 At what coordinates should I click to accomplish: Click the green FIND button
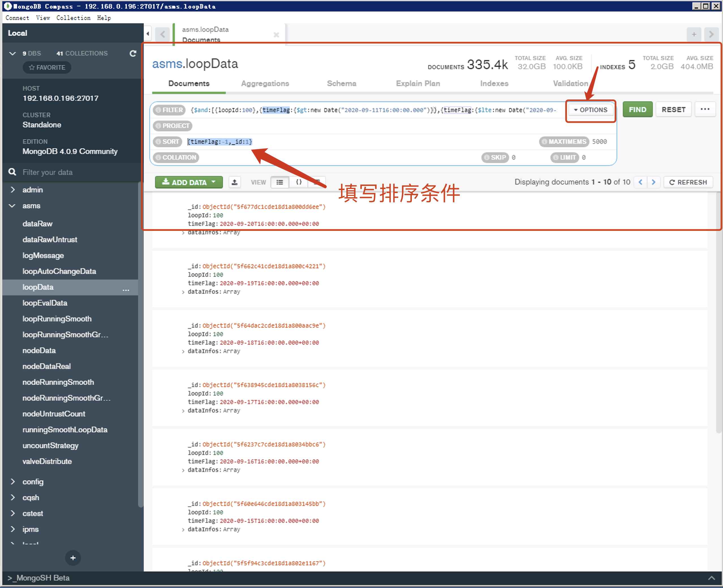tap(637, 110)
